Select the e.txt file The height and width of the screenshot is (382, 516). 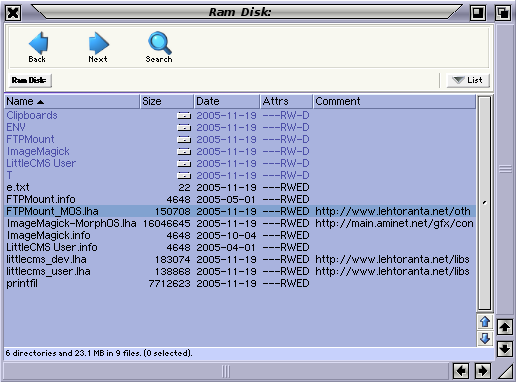point(18,187)
